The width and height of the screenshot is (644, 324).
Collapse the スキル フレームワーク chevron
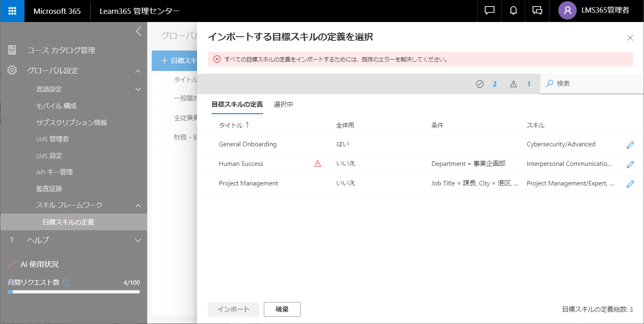click(138, 205)
